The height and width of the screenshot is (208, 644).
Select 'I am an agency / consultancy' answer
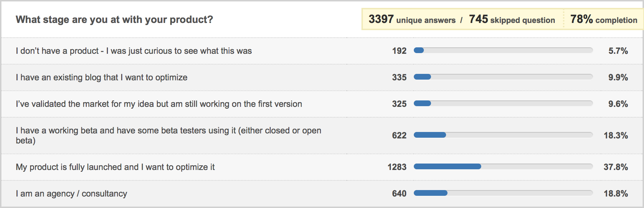point(71,194)
